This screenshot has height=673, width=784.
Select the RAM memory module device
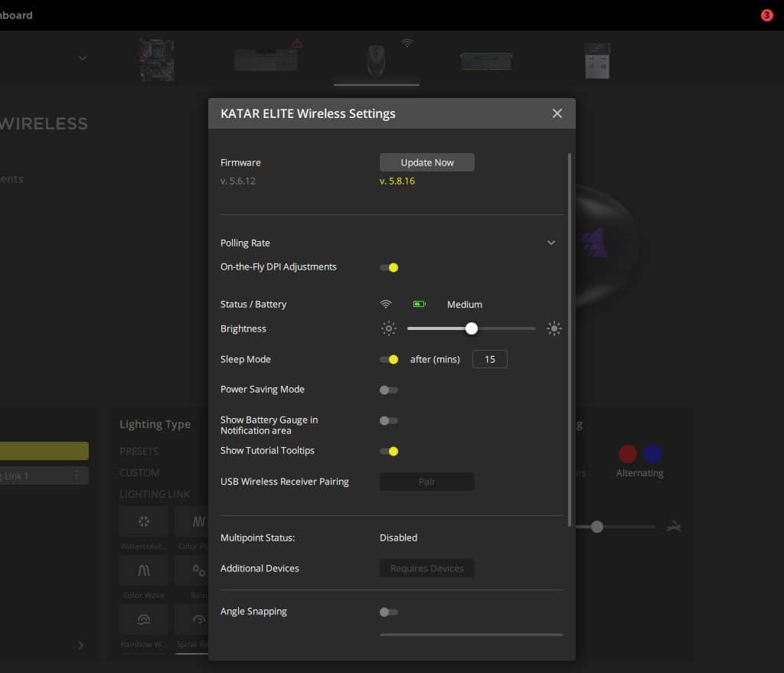point(486,60)
